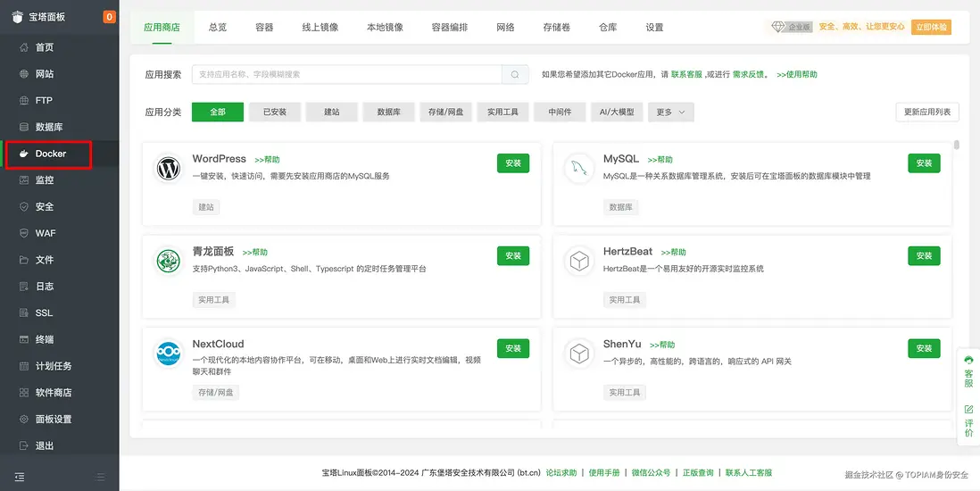Filter by 实用工具 category button
980x491 pixels.
pos(503,112)
